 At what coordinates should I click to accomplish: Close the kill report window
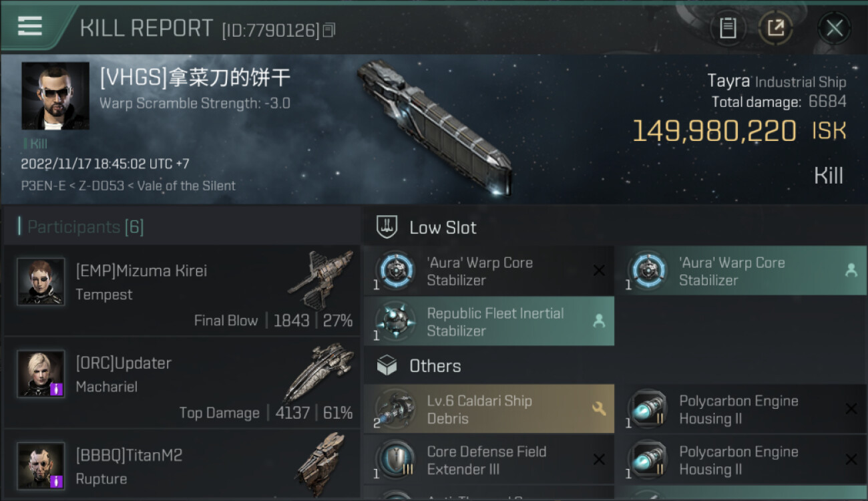(834, 28)
